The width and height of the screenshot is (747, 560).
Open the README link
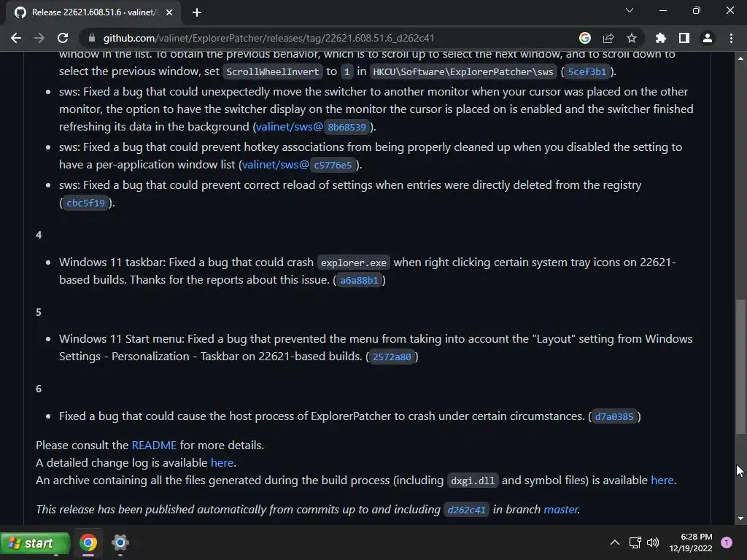154,446
